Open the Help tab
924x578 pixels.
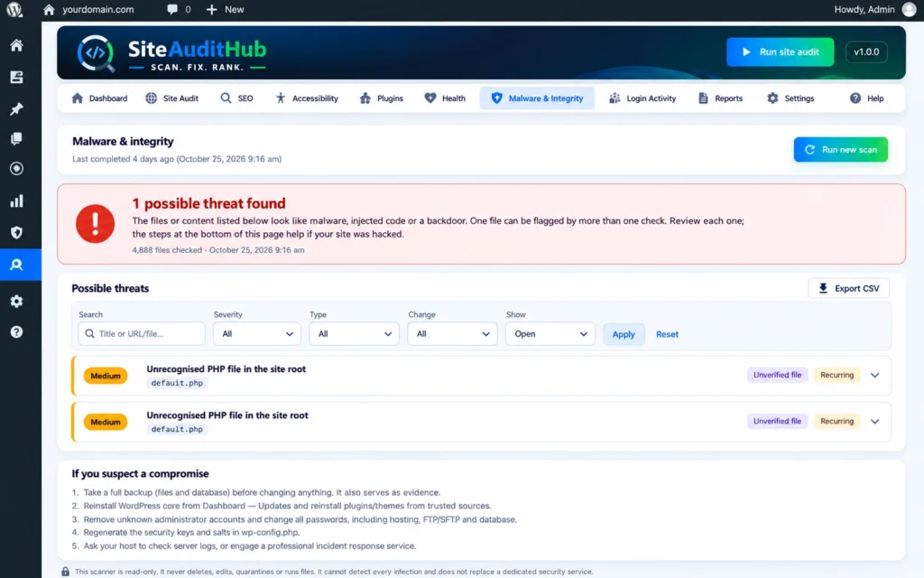pos(867,98)
